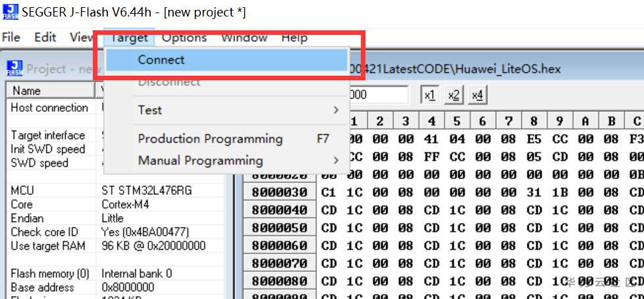
Task: Select the Target interface row
Action: (x=47, y=135)
